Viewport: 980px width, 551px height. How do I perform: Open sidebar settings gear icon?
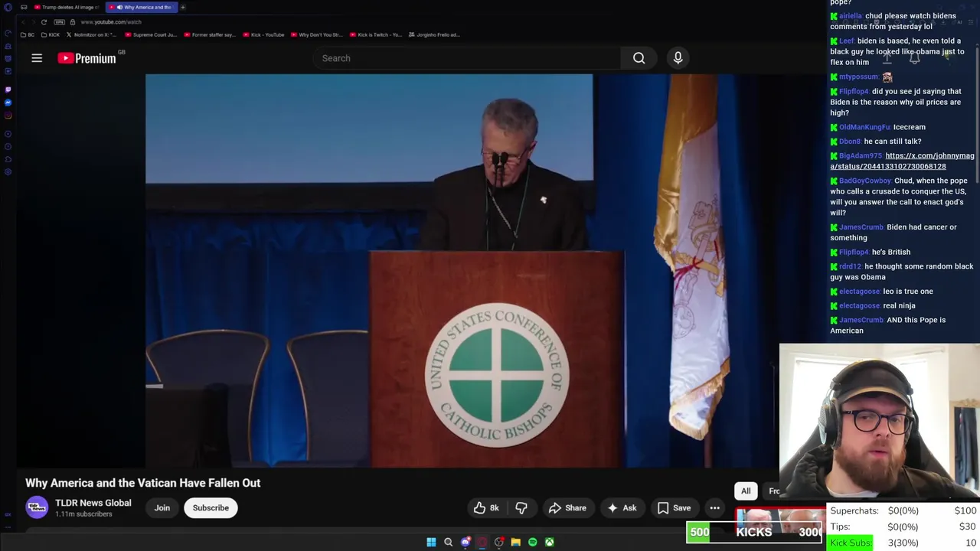tap(8, 172)
